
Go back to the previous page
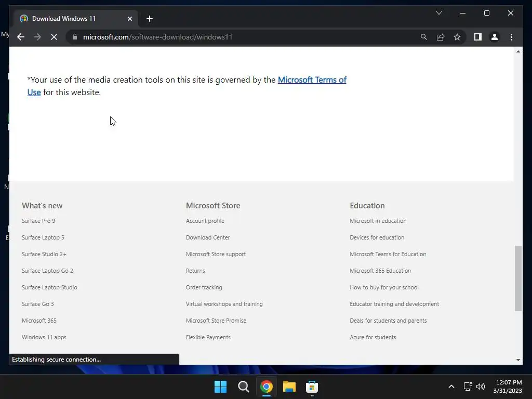(x=21, y=37)
